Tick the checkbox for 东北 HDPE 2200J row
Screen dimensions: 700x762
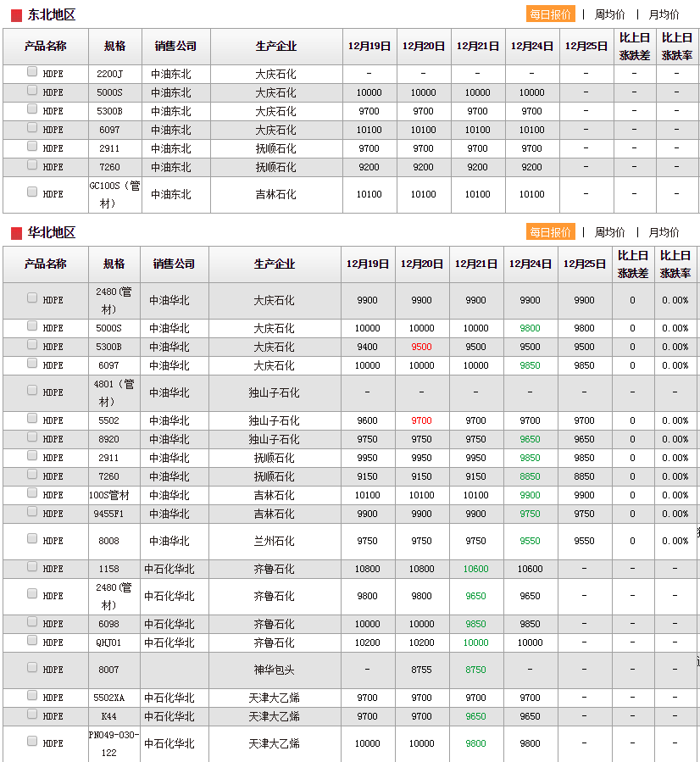coord(32,72)
